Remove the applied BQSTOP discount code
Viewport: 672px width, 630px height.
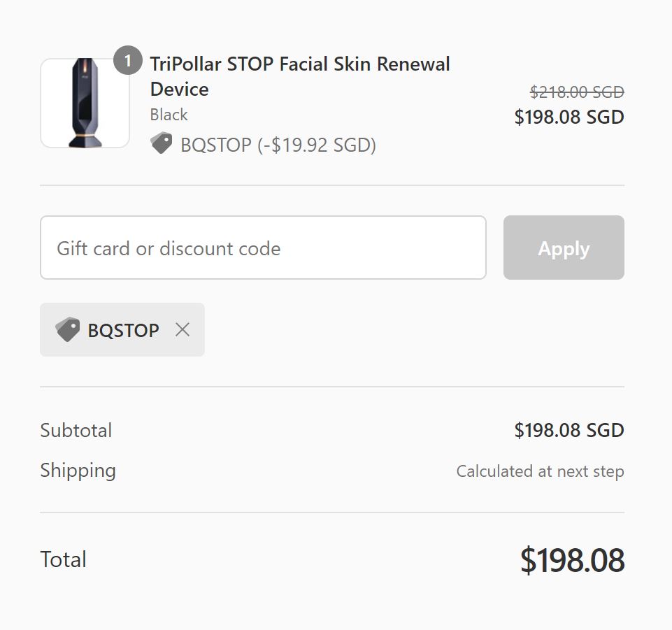tap(183, 329)
